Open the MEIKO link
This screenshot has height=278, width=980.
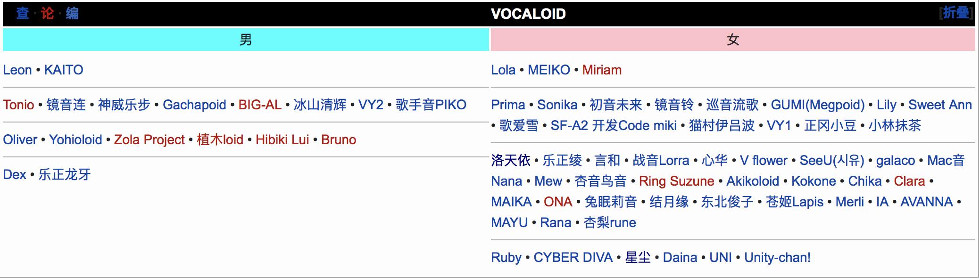click(549, 70)
